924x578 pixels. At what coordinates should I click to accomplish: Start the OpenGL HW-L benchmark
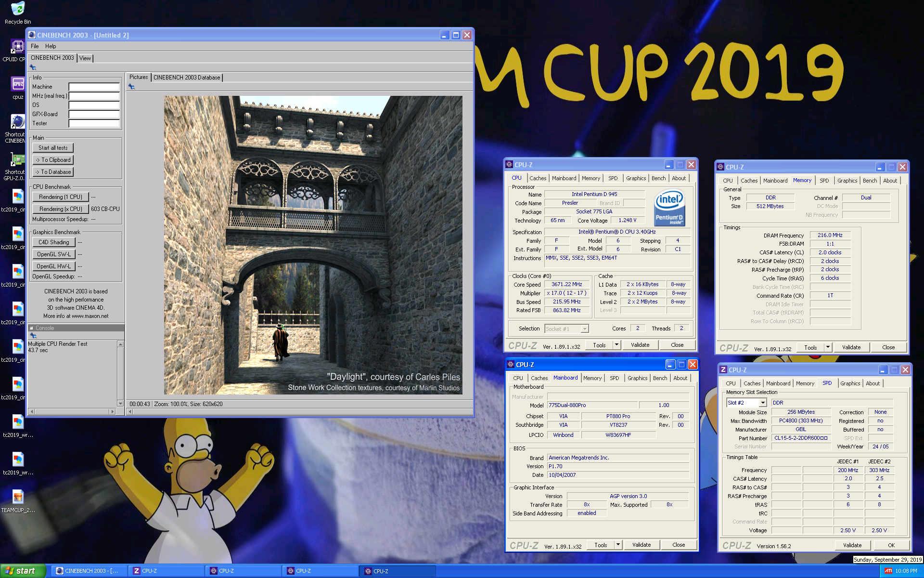click(54, 266)
